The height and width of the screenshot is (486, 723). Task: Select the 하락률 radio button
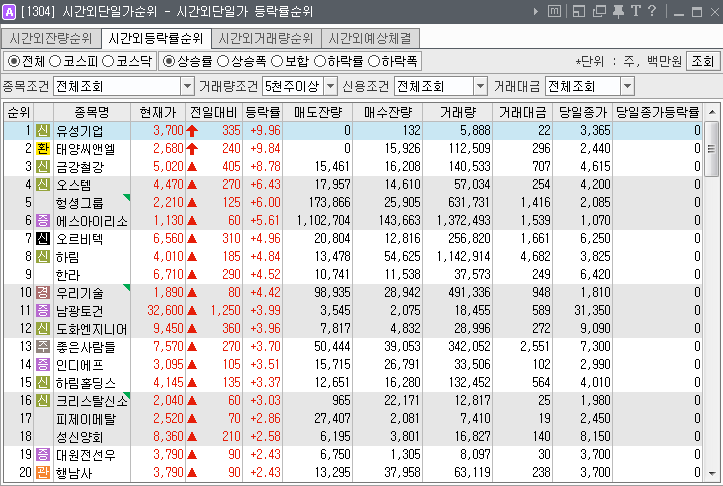pos(320,61)
